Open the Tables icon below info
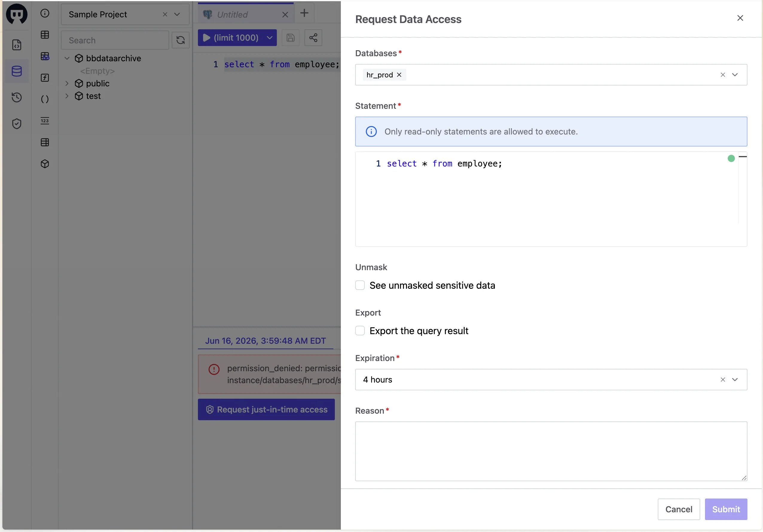Screen dimensions: 763x532 coord(45,35)
